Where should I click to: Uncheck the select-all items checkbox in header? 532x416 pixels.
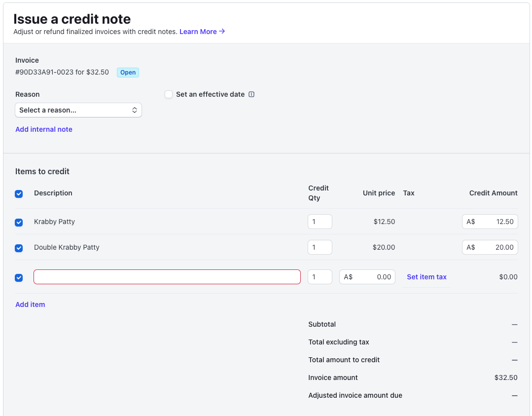[x=19, y=194]
